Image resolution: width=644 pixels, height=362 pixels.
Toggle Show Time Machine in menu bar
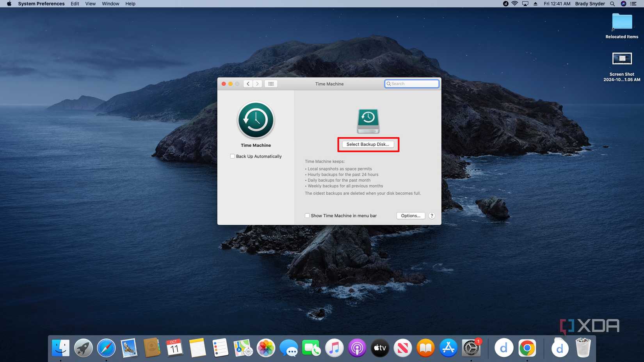click(307, 216)
